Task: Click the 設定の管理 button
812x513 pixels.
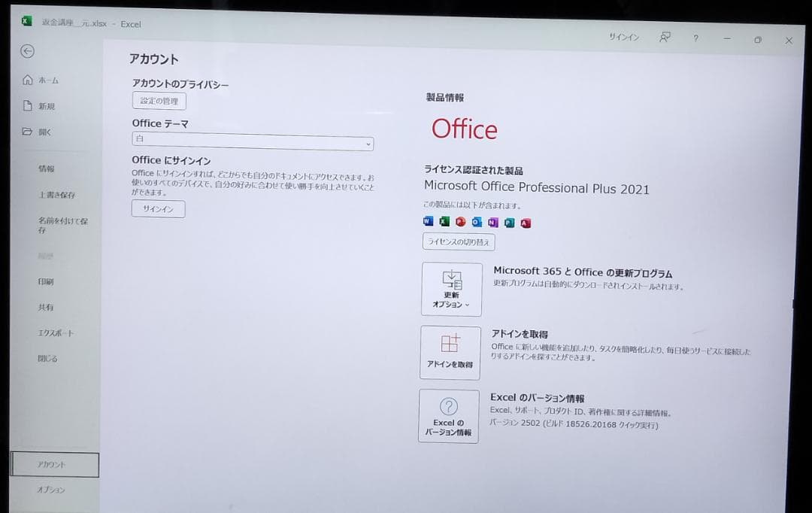Action: [x=158, y=101]
